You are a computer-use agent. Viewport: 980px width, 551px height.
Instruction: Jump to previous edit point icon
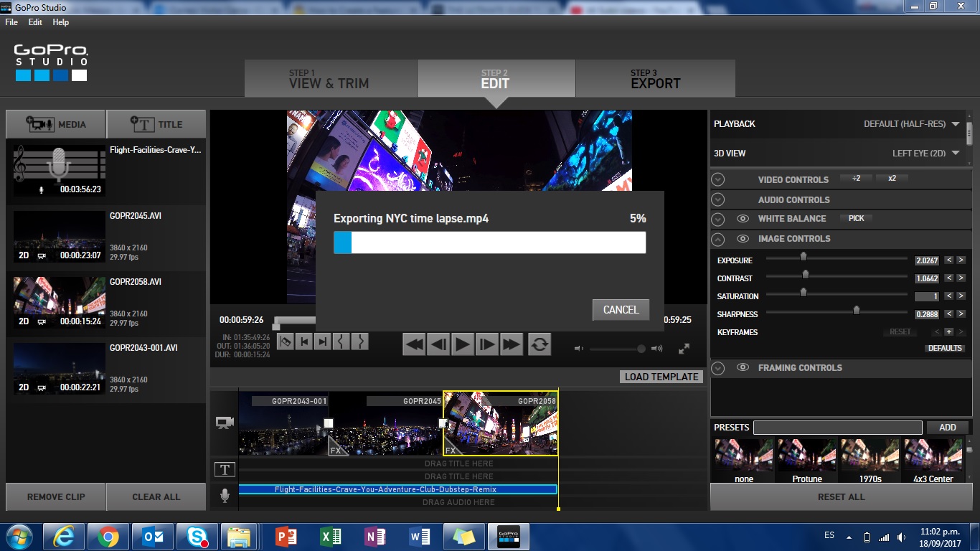pyautogui.click(x=304, y=342)
